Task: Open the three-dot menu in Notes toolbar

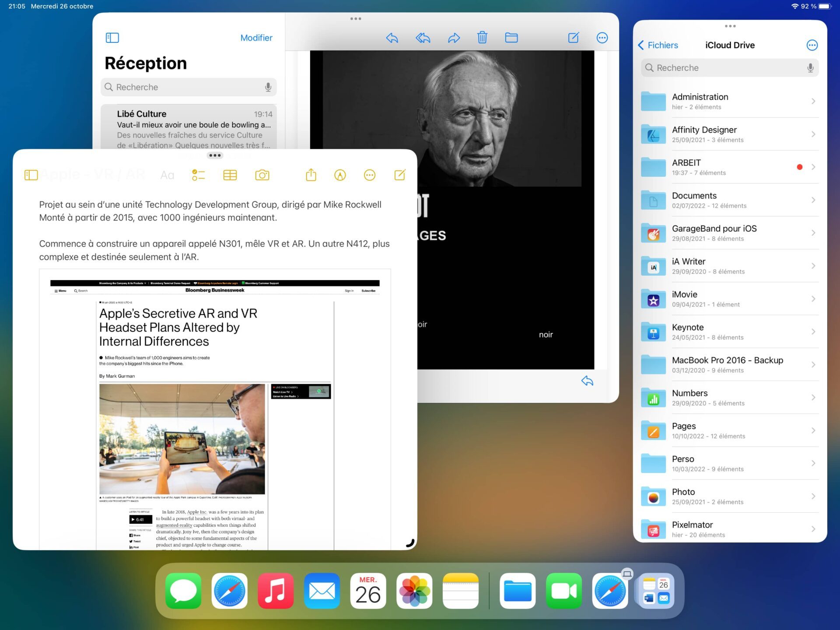Action: 370,176
